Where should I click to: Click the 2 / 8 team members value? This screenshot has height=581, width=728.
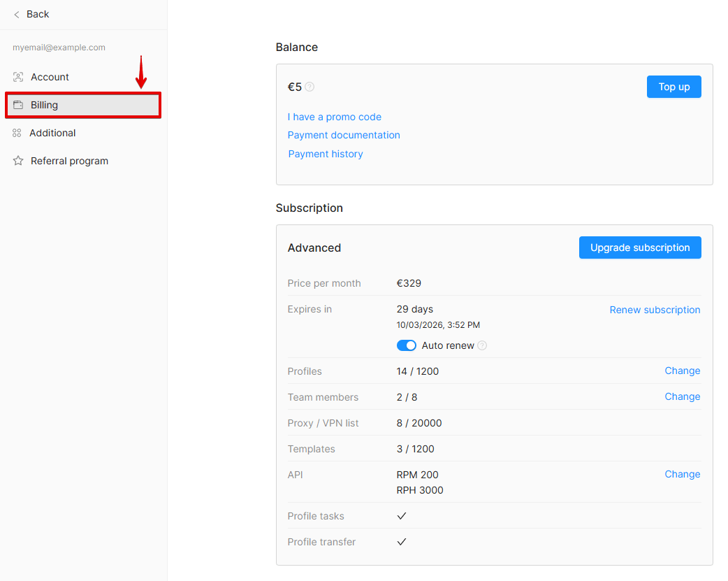click(x=407, y=397)
